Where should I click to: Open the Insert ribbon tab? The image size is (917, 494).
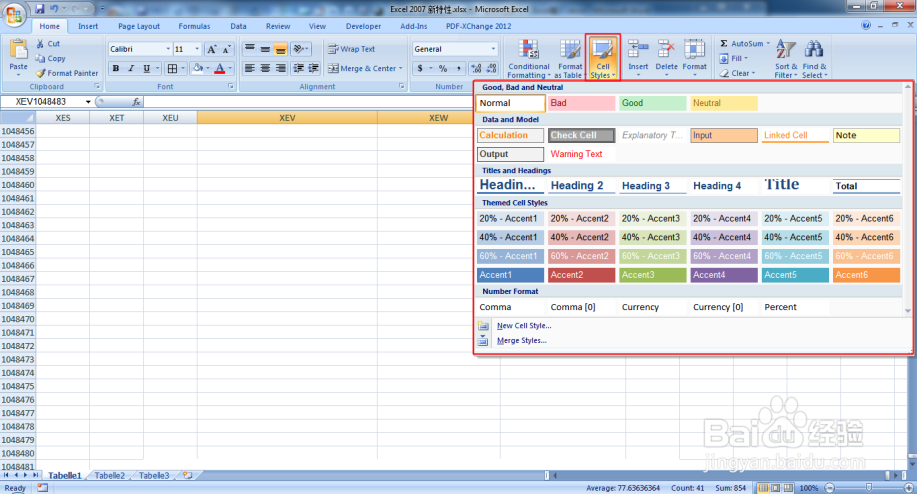88,26
